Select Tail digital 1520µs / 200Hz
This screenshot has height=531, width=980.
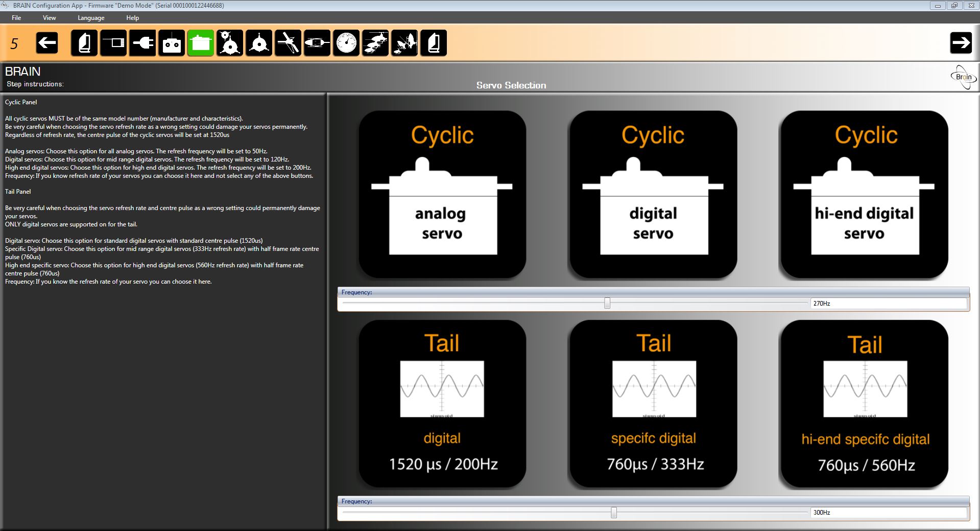442,404
